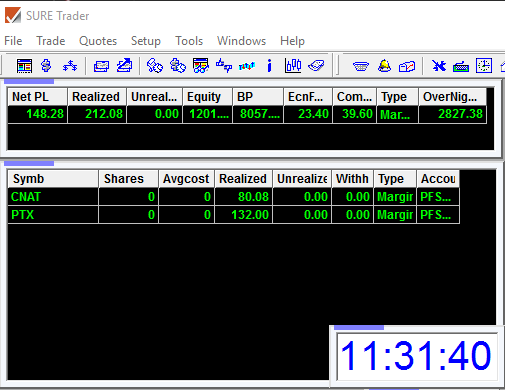
Task: Click the Shares column header
Action: coord(128,179)
